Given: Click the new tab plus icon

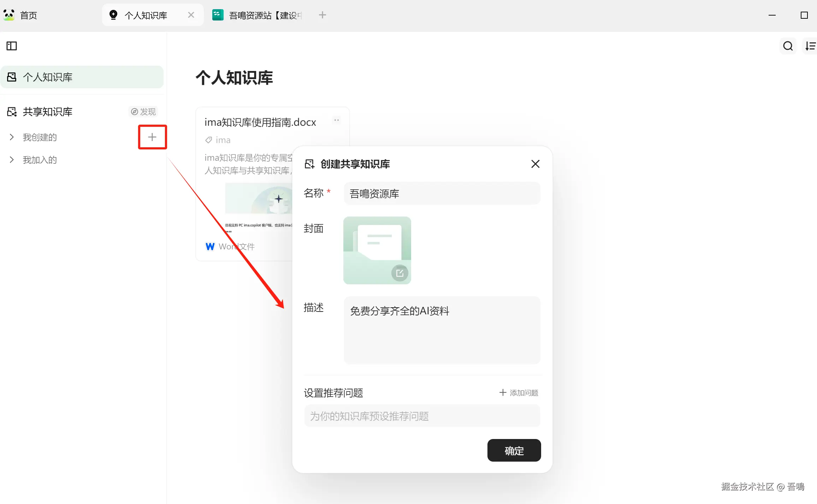Looking at the screenshot, I should [322, 15].
